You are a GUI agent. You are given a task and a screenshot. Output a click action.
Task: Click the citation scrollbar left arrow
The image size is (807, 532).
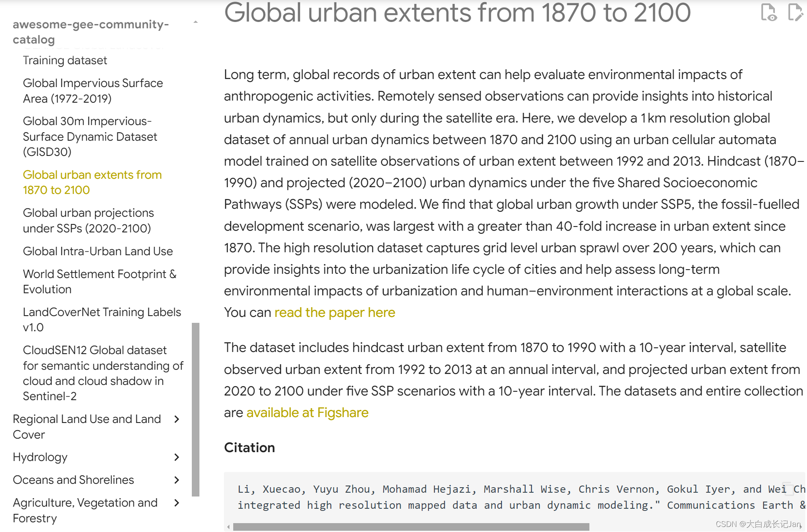[229, 527]
